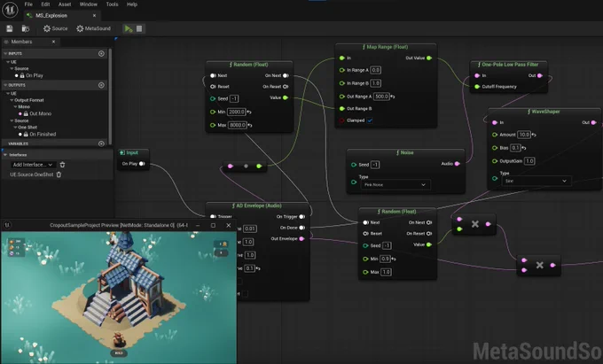Reset Max 8000.0 to default via arrow icon
The width and height of the screenshot is (603, 364).
tap(249, 125)
